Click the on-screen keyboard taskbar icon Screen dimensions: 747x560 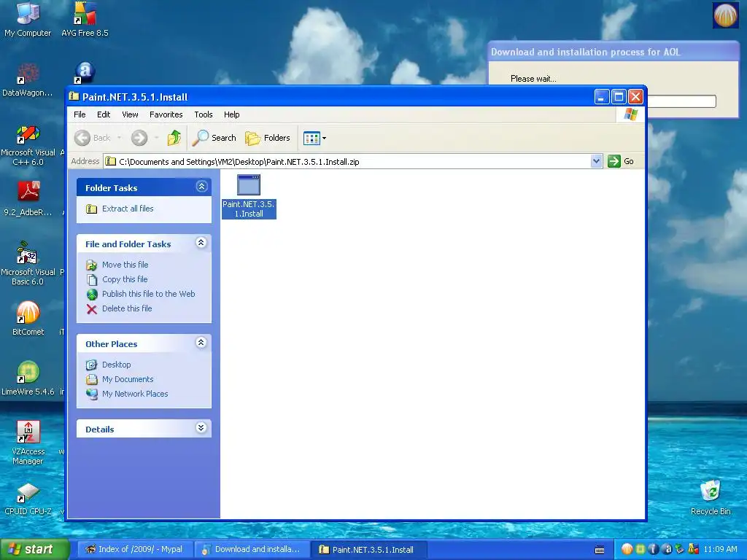click(600, 550)
